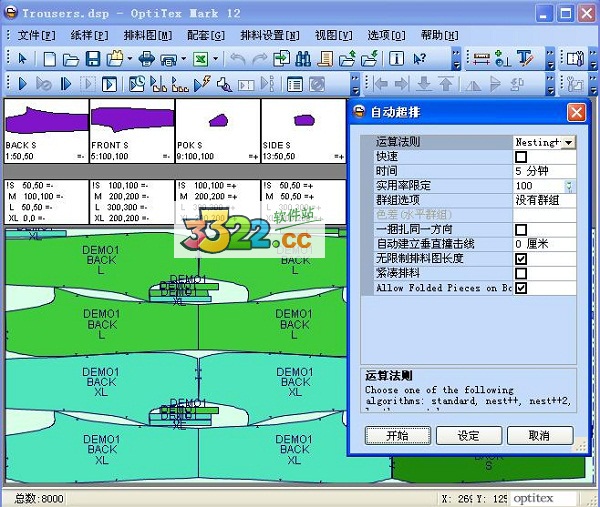600x507 pixels.
Task: Open dropdown arrow next to plotter icon
Action: pyautogui.click(x=184, y=59)
